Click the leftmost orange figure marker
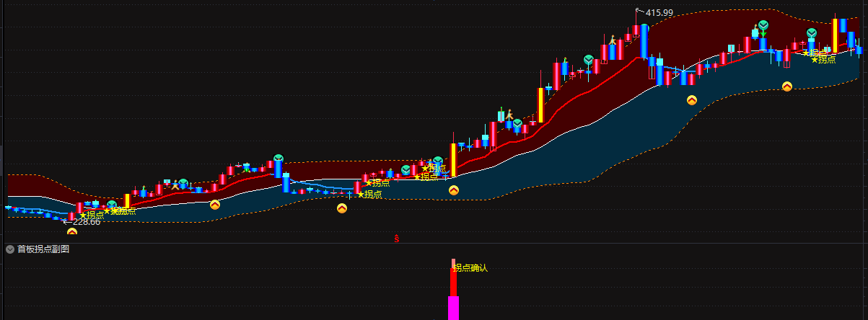868x320 pixels. [x=174, y=185]
